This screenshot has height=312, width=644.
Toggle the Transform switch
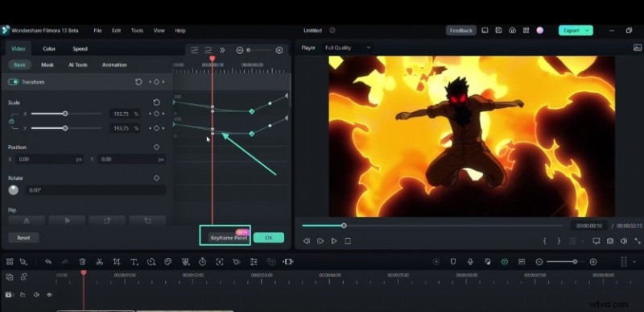13,82
